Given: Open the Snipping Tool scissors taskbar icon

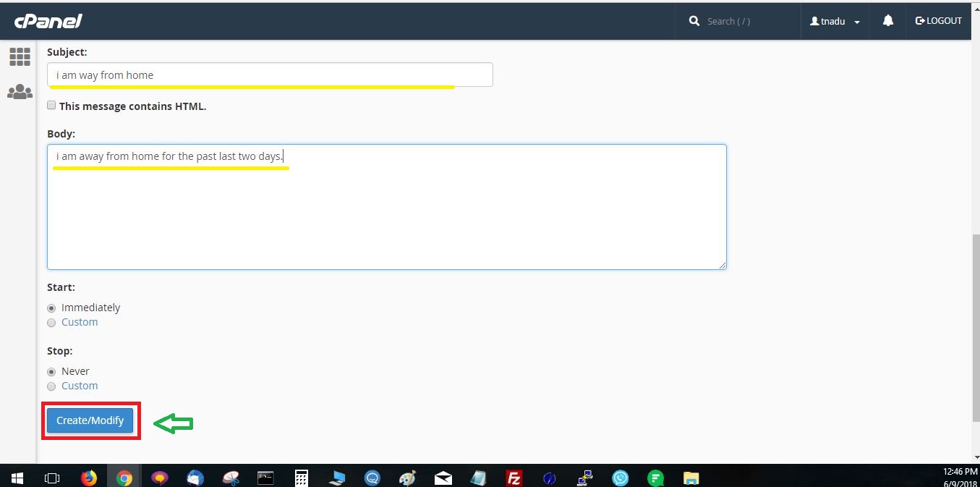Looking at the screenshot, I should pyautogui.click(x=231, y=478).
